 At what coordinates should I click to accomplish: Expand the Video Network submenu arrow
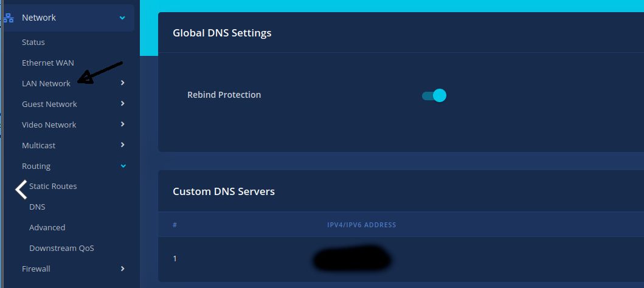pyautogui.click(x=123, y=125)
